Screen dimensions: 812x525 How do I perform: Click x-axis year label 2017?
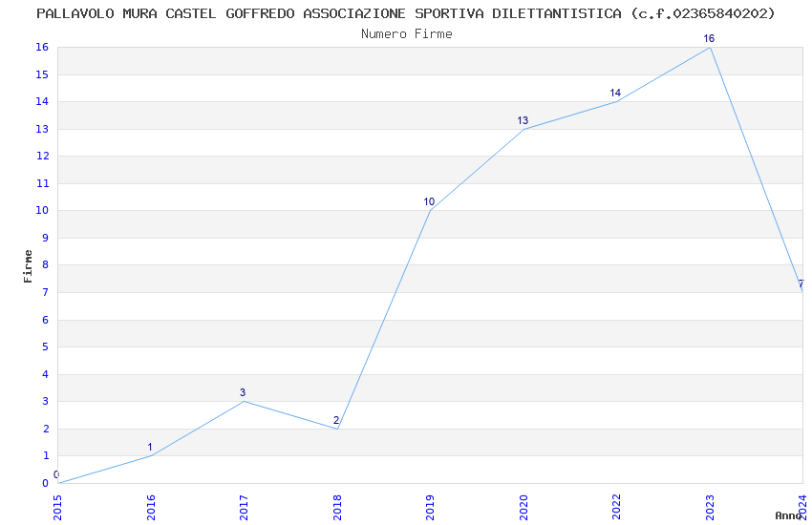click(x=244, y=508)
